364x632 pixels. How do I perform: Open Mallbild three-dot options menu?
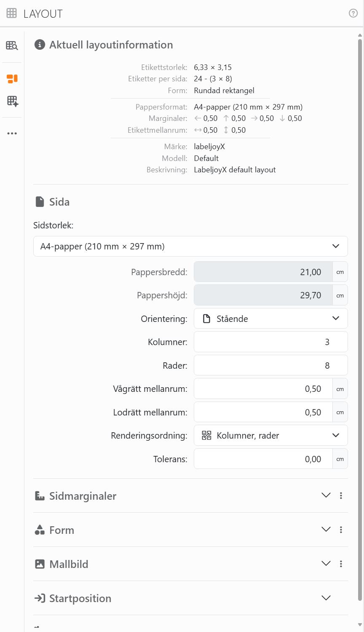(341, 564)
